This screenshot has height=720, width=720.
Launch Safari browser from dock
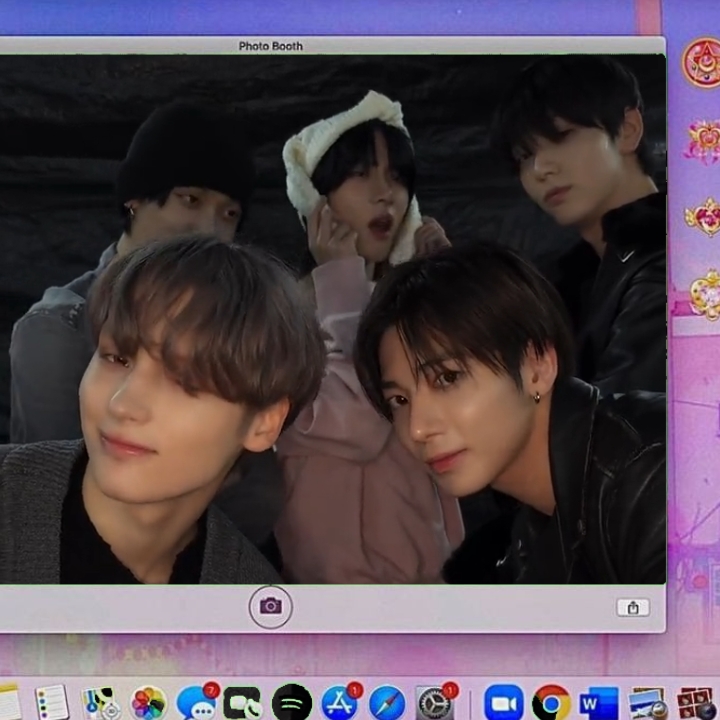click(x=387, y=702)
